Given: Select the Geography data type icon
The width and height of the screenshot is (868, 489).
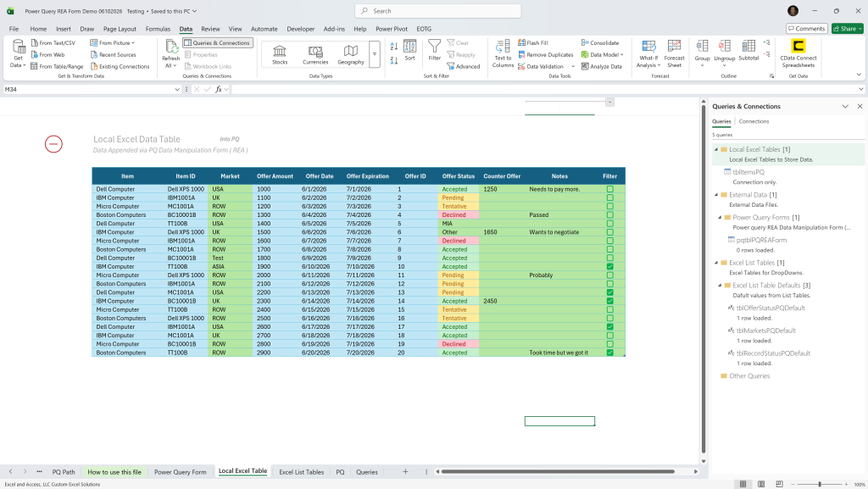Looking at the screenshot, I should point(350,54).
